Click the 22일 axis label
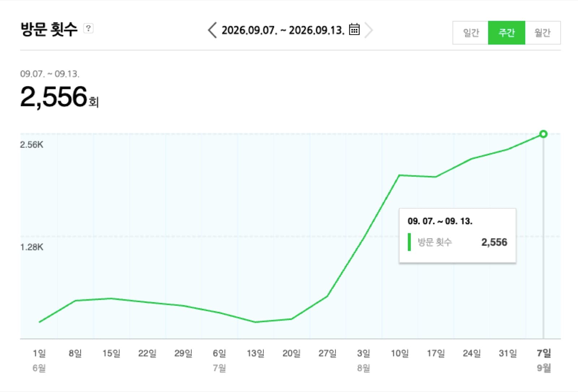 (147, 353)
